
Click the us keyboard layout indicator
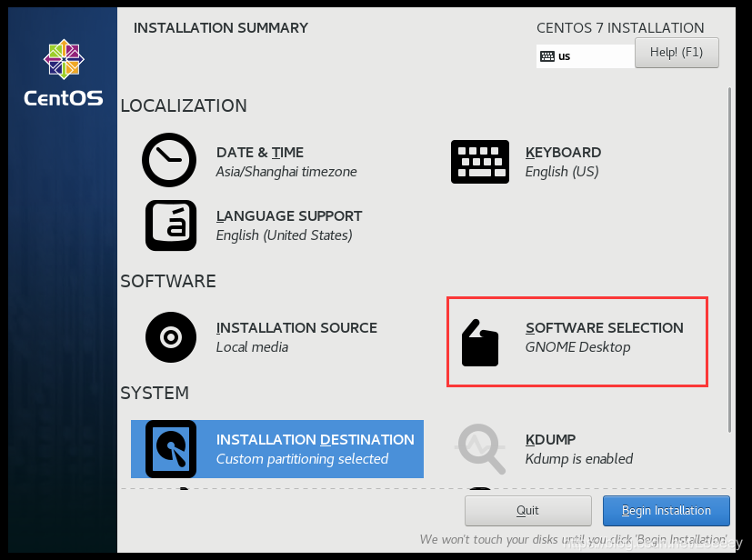[x=586, y=56]
